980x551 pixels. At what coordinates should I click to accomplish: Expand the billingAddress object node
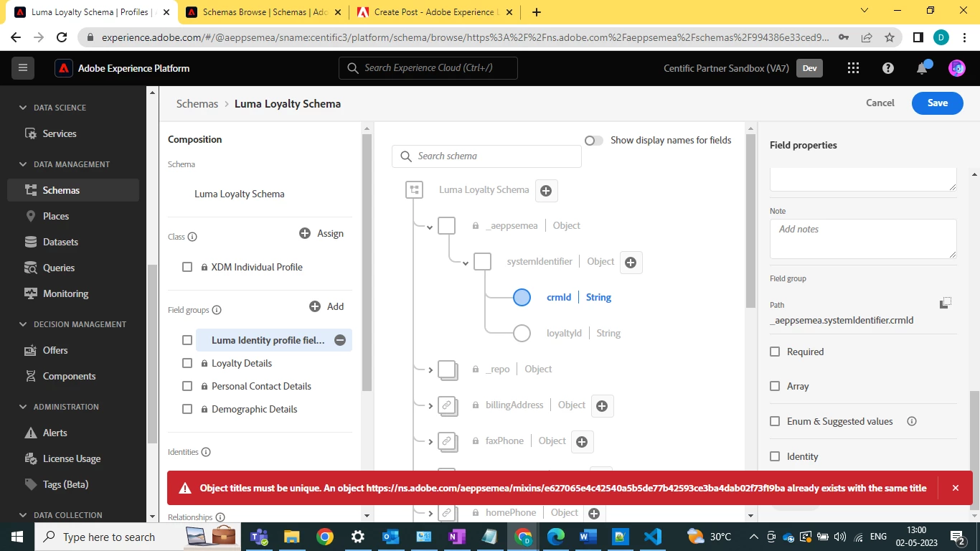click(430, 406)
